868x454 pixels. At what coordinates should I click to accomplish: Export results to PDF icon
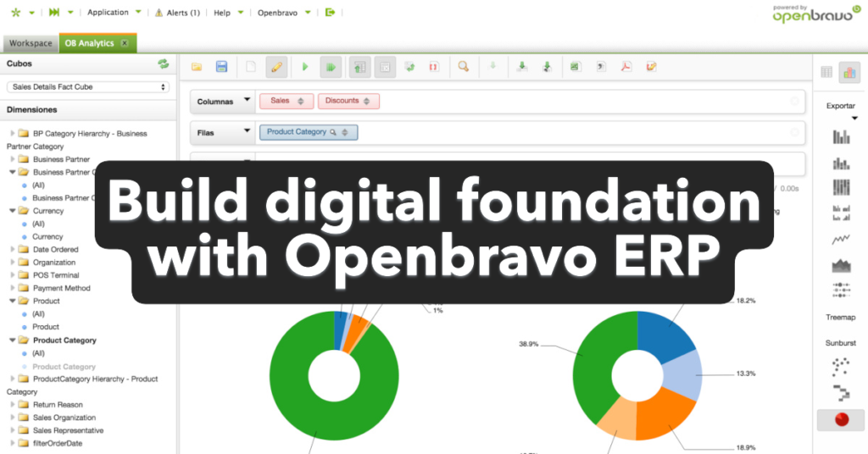(626, 67)
